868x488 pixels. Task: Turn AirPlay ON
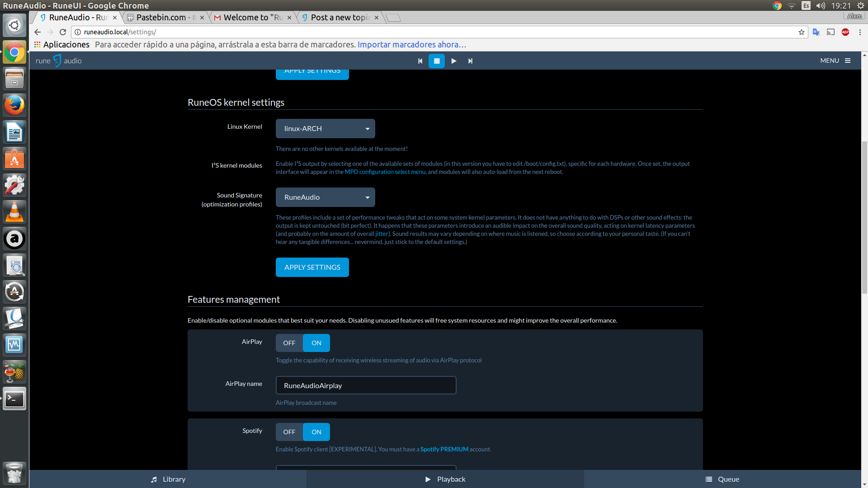(x=316, y=343)
